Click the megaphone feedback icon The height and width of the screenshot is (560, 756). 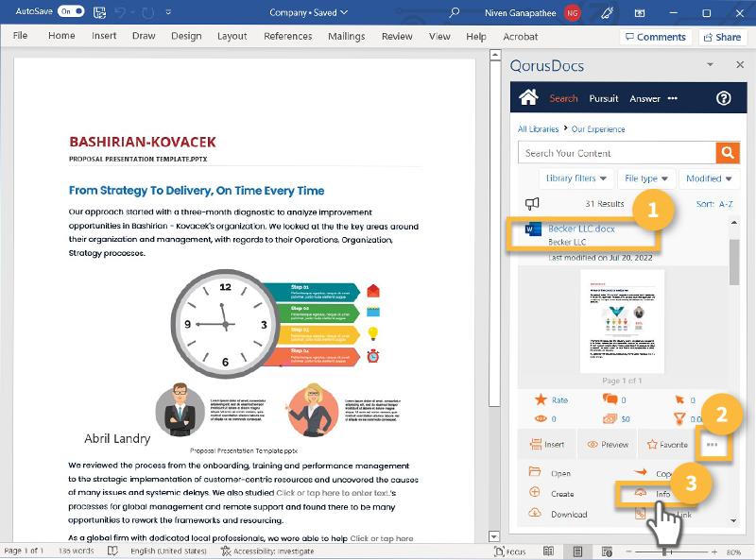click(532, 204)
